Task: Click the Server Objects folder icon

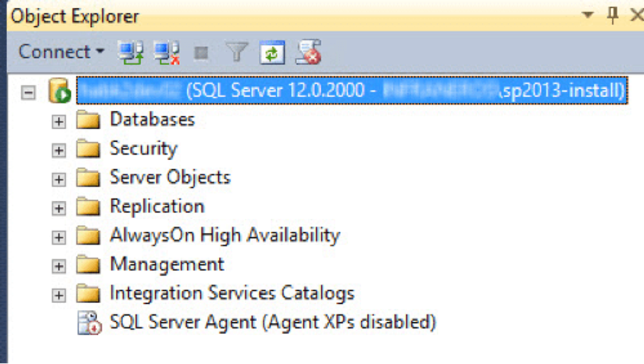Action: coord(88,178)
